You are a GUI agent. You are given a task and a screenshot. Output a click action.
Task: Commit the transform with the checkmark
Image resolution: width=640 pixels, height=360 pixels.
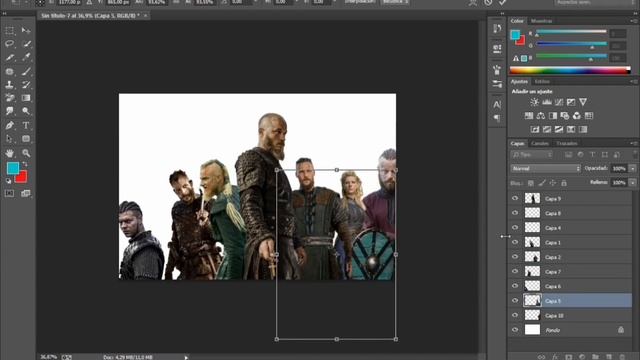pyautogui.click(x=503, y=2)
